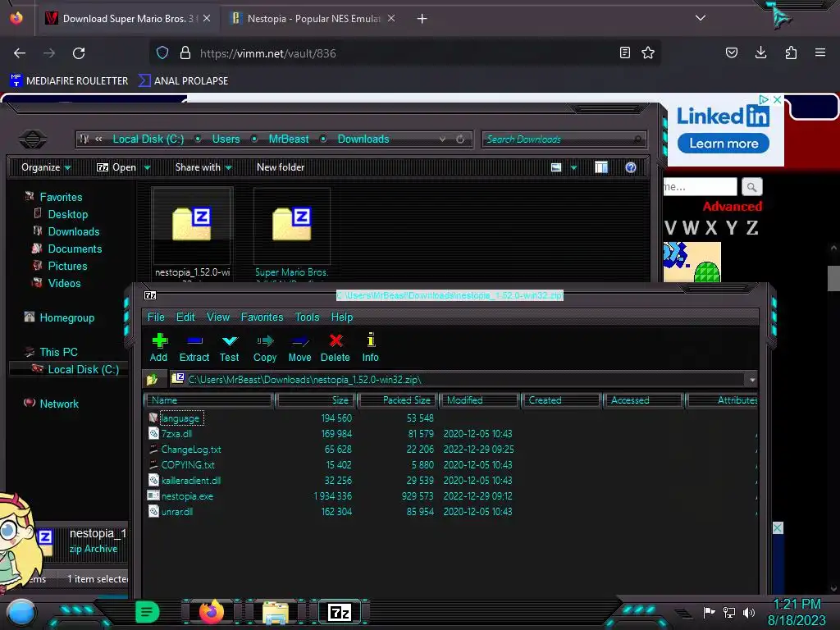Open the Help menu in 7-Zip
The image size is (840, 630).
(x=342, y=317)
